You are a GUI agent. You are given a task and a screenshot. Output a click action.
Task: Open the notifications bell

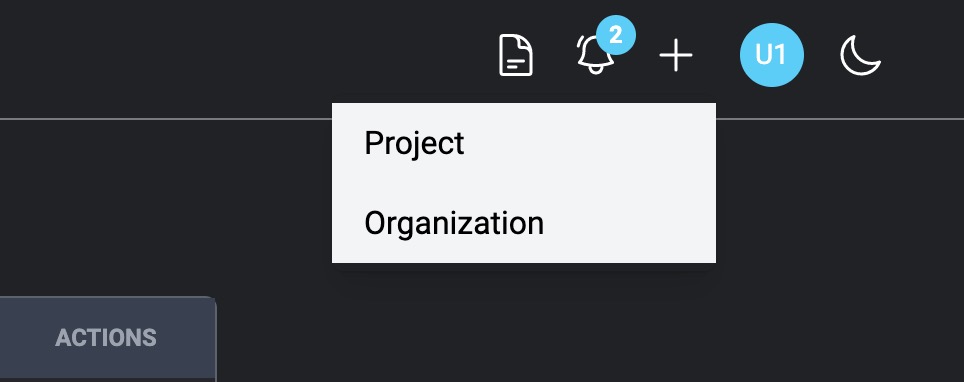click(595, 54)
